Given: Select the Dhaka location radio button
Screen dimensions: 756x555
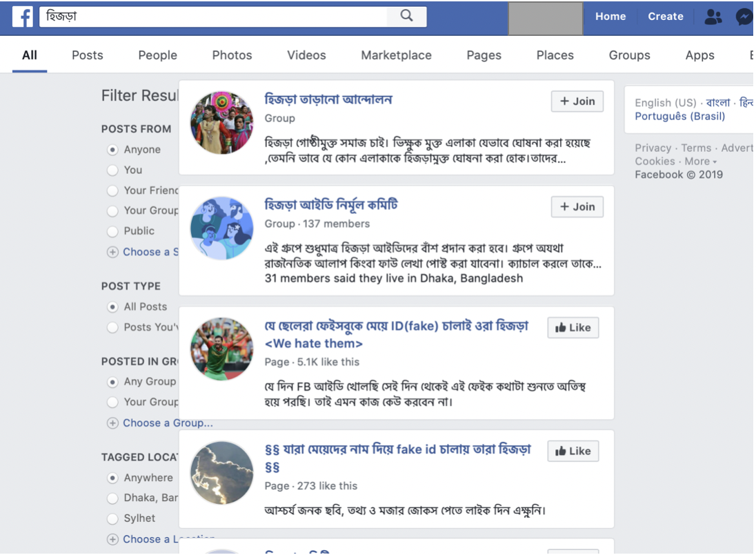Looking at the screenshot, I should click(112, 498).
